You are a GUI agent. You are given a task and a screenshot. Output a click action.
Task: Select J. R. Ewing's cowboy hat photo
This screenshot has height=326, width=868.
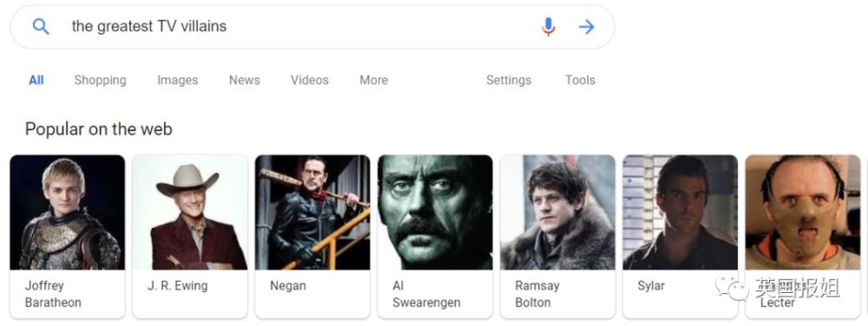tap(190, 212)
